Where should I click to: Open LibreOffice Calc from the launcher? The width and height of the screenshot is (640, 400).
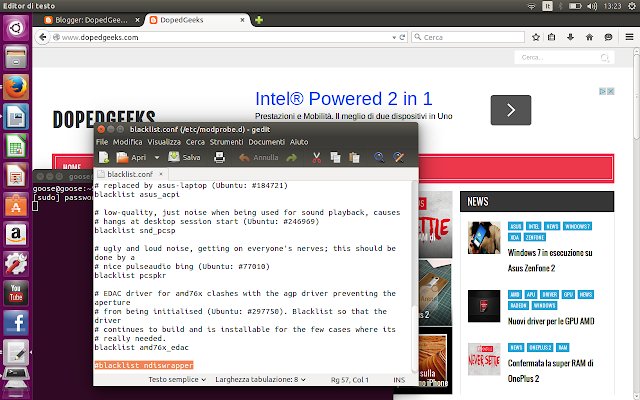pyautogui.click(x=16, y=146)
